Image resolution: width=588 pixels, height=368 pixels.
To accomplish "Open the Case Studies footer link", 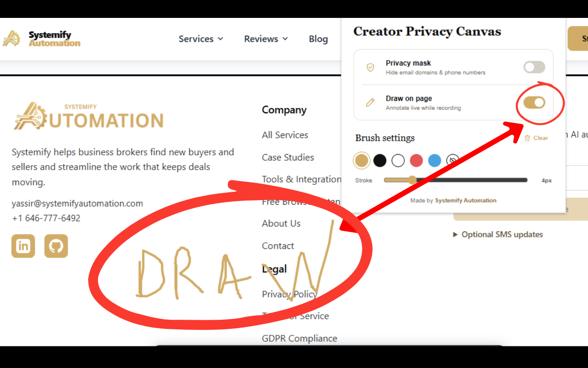I will coord(288,157).
